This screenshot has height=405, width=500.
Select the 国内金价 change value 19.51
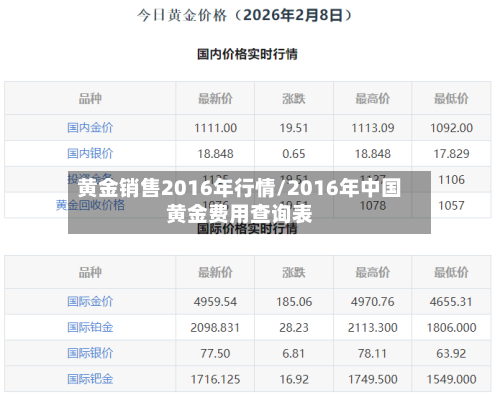click(294, 128)
